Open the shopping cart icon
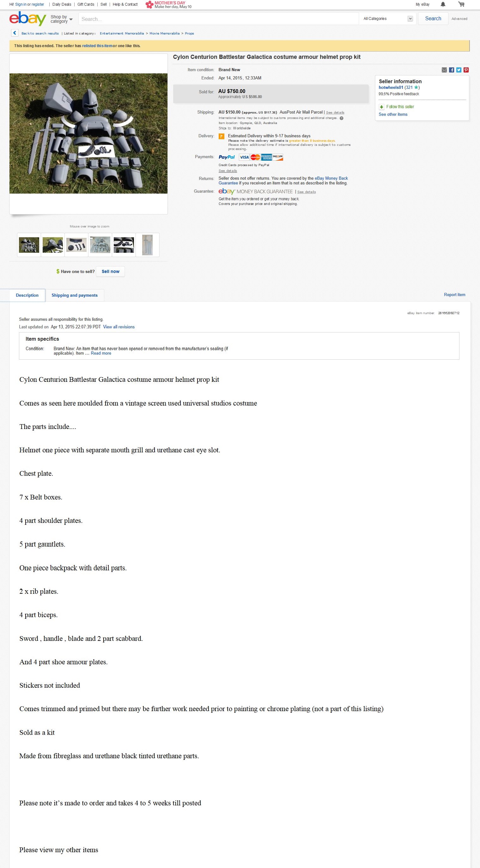Image resolution: width=480 pixels, height=868 pixels. (x=461, y=4)
